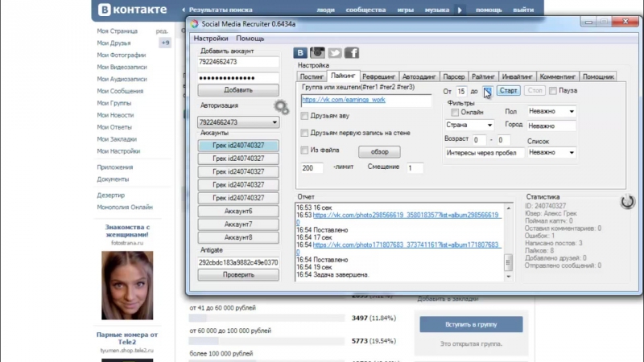Screen dimensions: 644x362
Task: Click the обзор browse button
Action: click(x=379, y=152)
